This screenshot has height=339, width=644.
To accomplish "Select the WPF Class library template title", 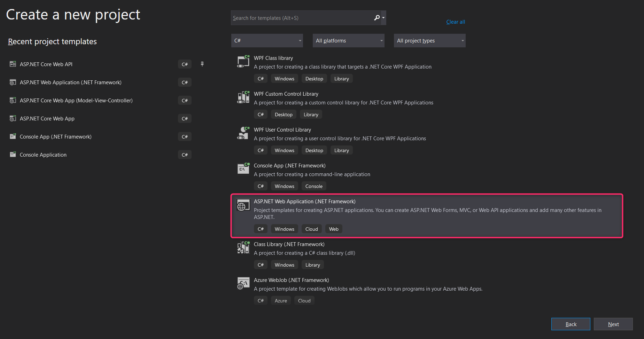I will pyautogui.click(x=273, y=58).
